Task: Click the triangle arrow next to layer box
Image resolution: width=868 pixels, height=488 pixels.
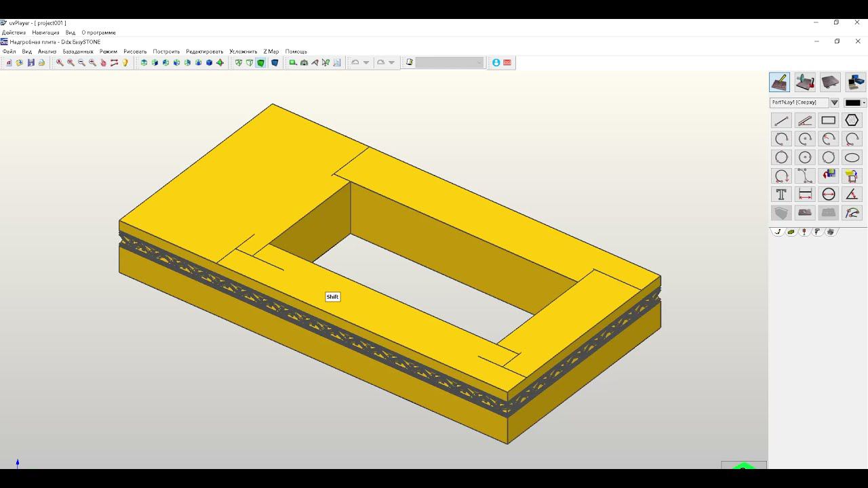Action: tap(835, 103)
